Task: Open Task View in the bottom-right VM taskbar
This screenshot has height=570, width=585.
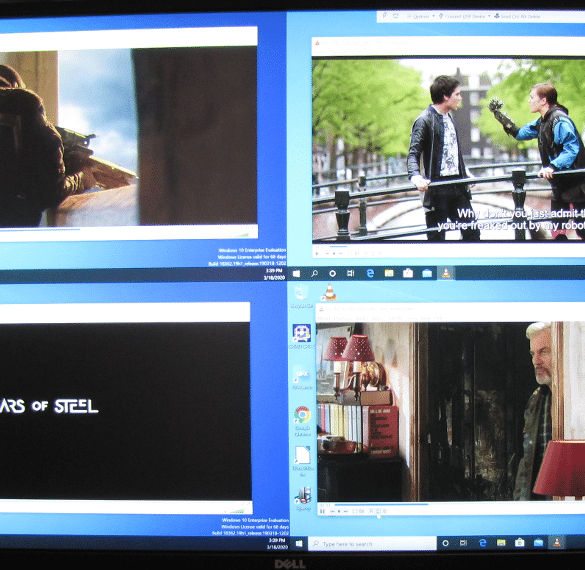Action: [x=463, y=543]
